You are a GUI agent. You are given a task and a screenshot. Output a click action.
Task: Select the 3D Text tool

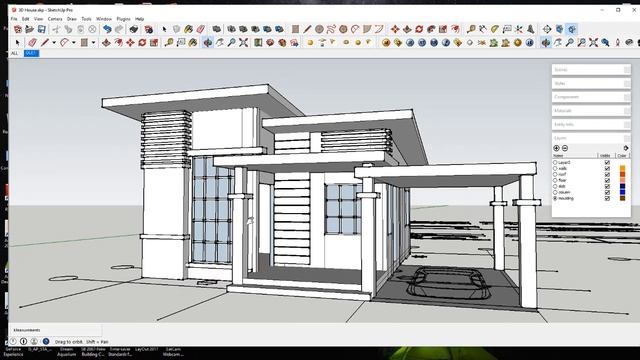click(531, 29)
